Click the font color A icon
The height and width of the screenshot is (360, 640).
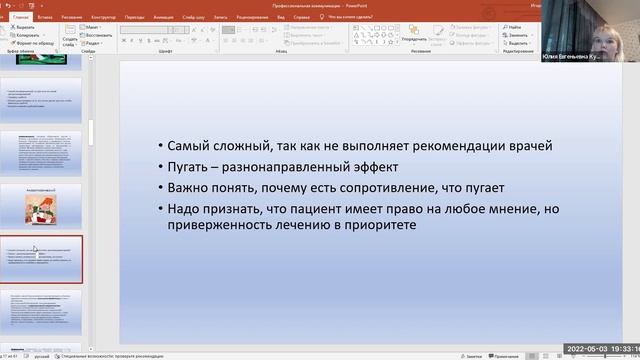point(208,41)
